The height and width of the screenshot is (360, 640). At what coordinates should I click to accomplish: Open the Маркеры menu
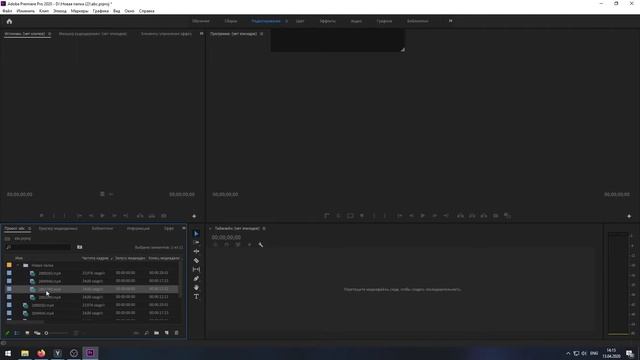tap(80, 11)
